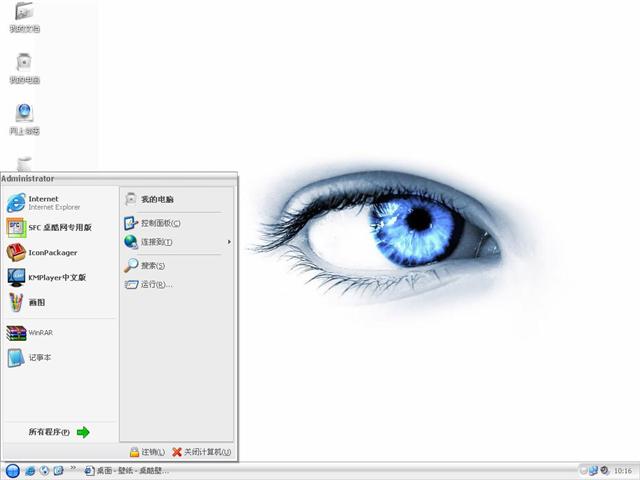640x480 pixels.
Task: Open 画图 paint program
Action: coord(61,302)
